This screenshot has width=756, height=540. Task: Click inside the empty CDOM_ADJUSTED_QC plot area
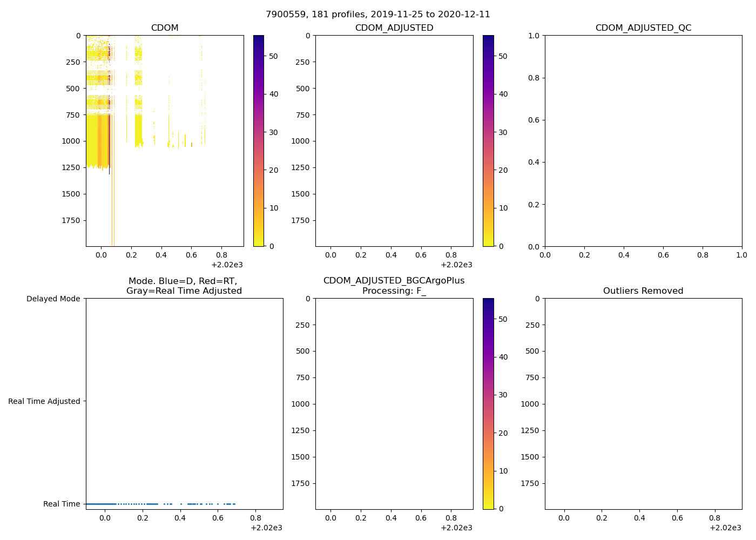pos(643,140)
